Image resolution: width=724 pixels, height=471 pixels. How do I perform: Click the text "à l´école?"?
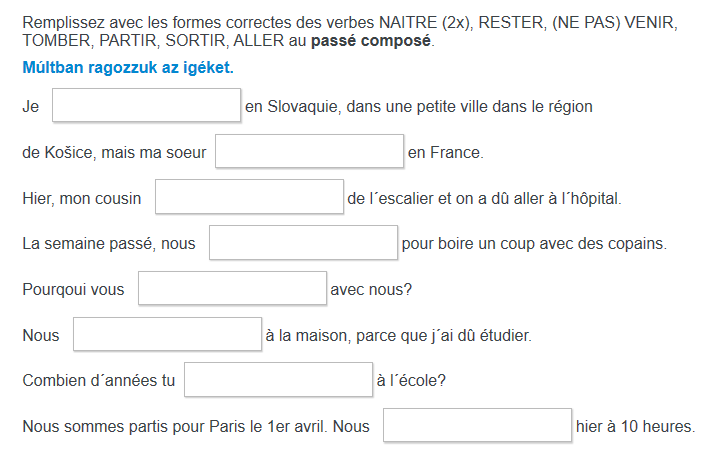tap(411, 381)
